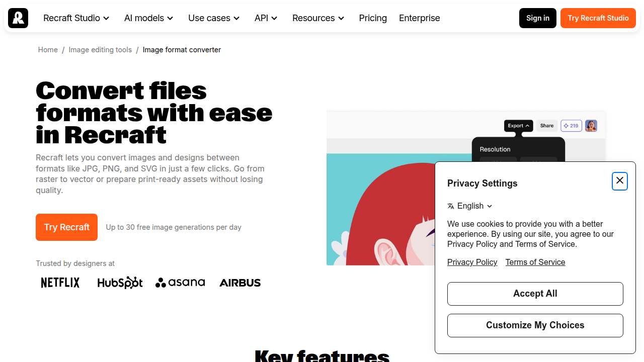Click the asana logo
The height and width of the screenshot is (362, 644).
[180, 283]
